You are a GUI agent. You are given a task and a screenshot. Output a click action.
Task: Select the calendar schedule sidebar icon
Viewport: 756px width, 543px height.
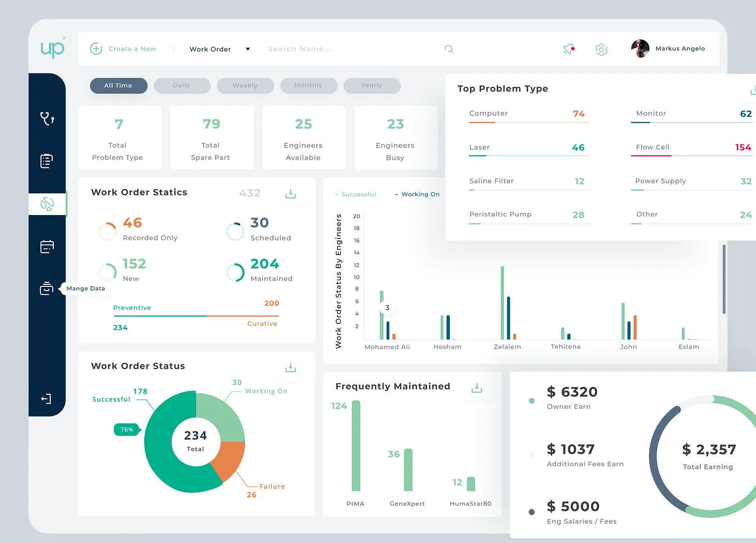47,246
